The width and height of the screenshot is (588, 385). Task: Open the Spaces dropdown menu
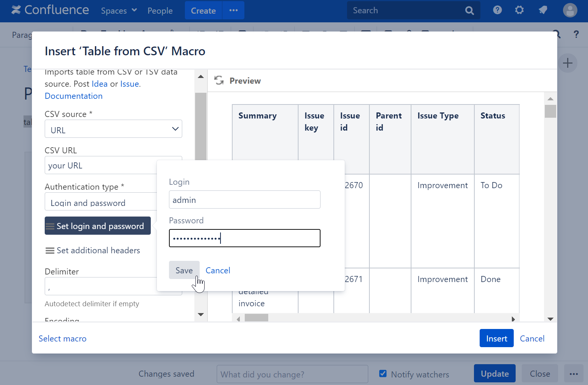[x=119, y=11]
